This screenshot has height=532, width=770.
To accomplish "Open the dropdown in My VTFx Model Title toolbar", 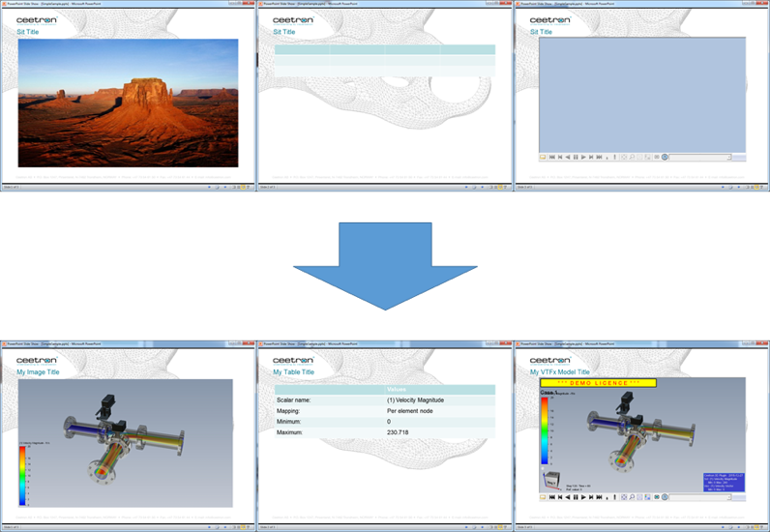I will click(728, 497).
